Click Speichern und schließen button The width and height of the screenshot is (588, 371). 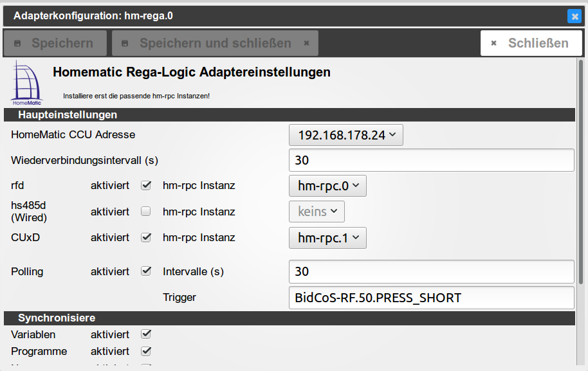coord(216,43)
